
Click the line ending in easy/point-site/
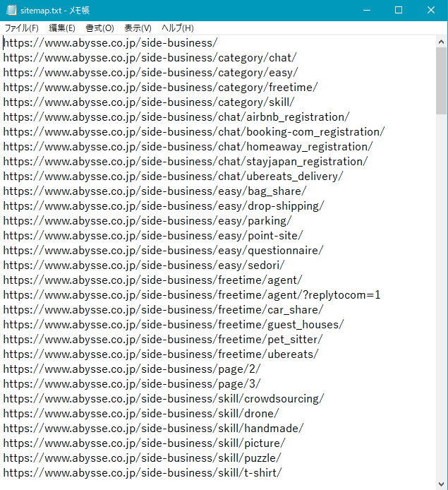[153, 236]
